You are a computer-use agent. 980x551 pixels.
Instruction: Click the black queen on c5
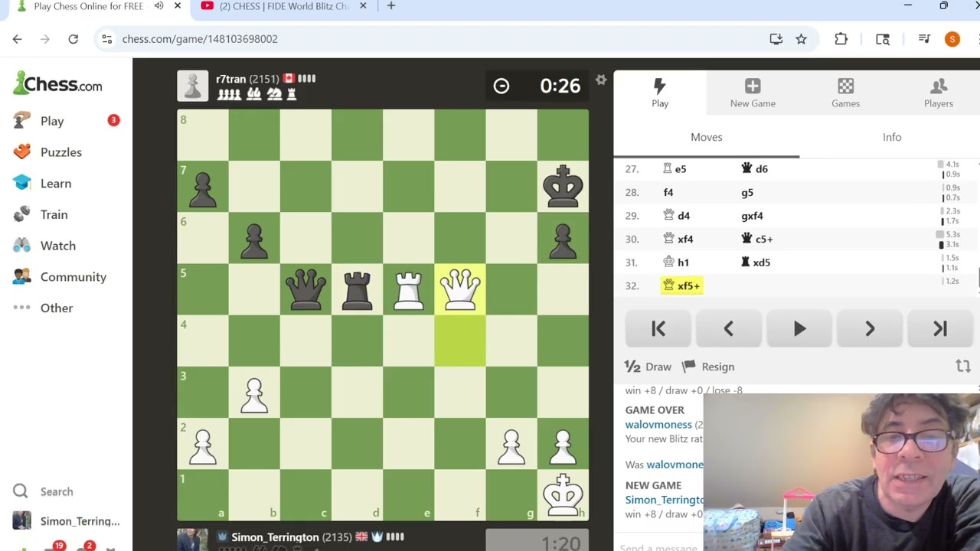click(x=305, y=289)
